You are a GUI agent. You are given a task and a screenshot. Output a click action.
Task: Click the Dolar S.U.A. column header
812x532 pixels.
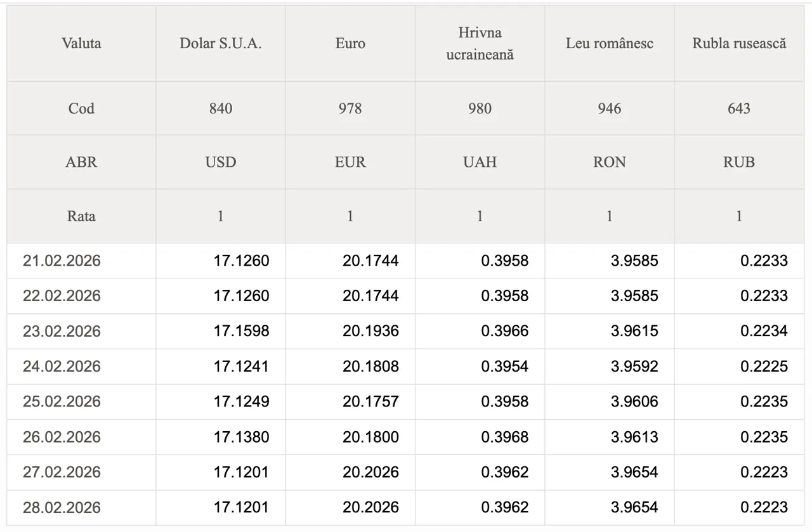tap(220, 44)
